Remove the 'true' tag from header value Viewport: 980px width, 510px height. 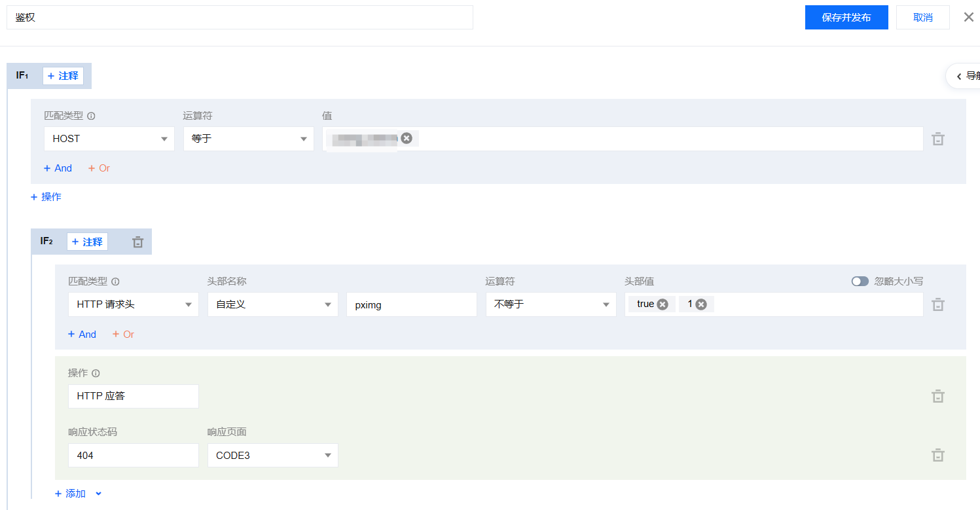click(x=662, y=304)
